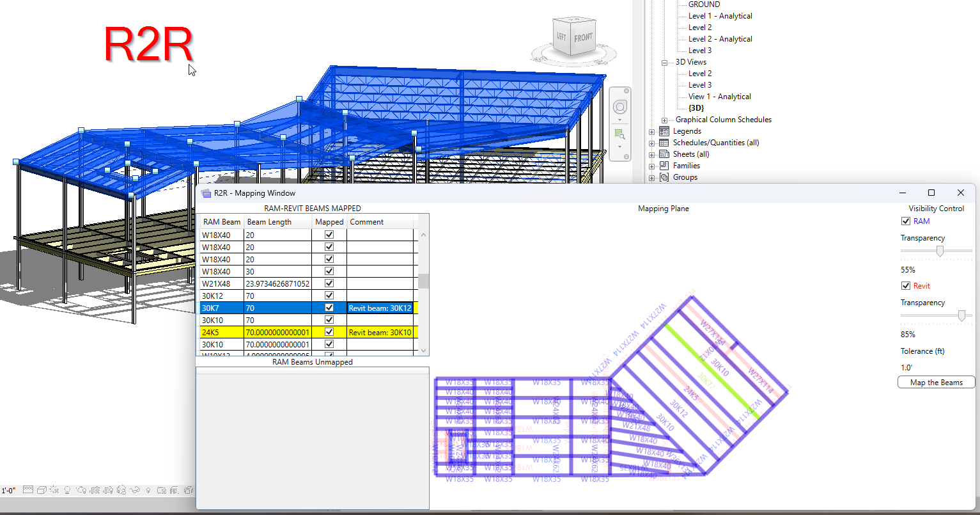Viewport: 980px width, 515px height.
Task: Open the Temporary View Properties icon
Action: tap(162, 490)
